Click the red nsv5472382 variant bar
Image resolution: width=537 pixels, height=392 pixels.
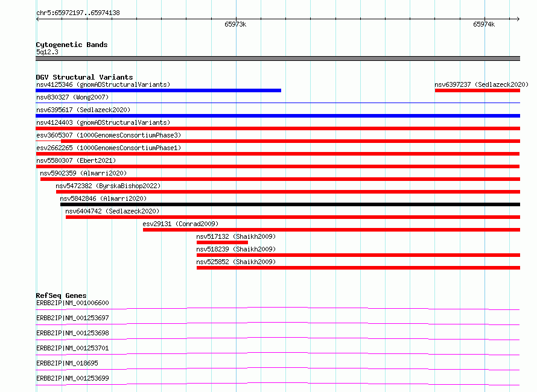(x=288, y=192)
